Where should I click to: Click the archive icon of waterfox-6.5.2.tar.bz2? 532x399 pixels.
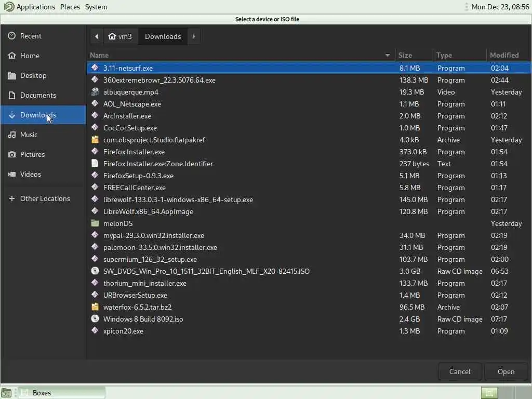coord(95,307)
